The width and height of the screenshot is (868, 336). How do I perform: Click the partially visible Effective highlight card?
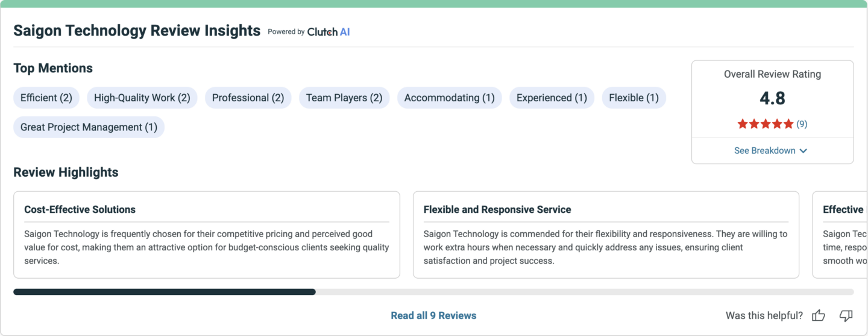[840, 235]
